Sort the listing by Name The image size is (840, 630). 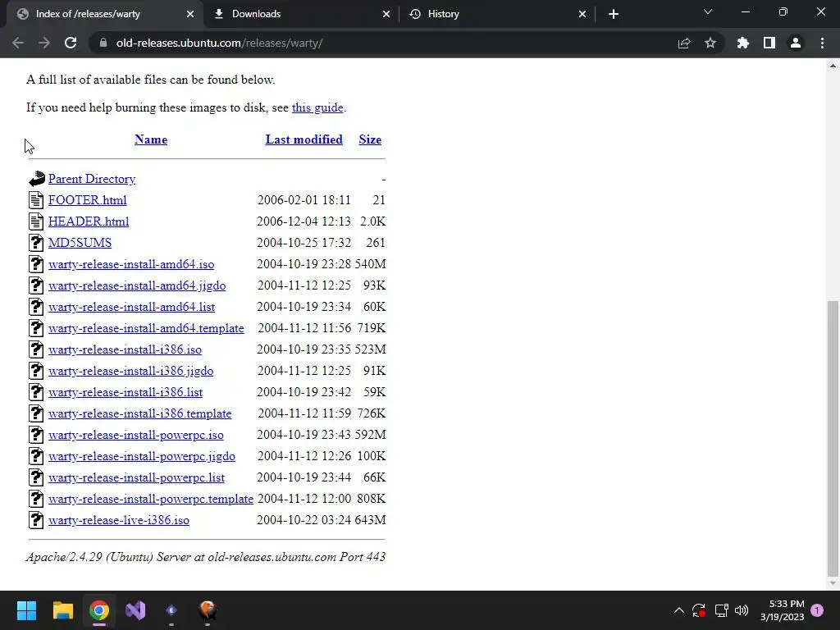click(151, 139)
